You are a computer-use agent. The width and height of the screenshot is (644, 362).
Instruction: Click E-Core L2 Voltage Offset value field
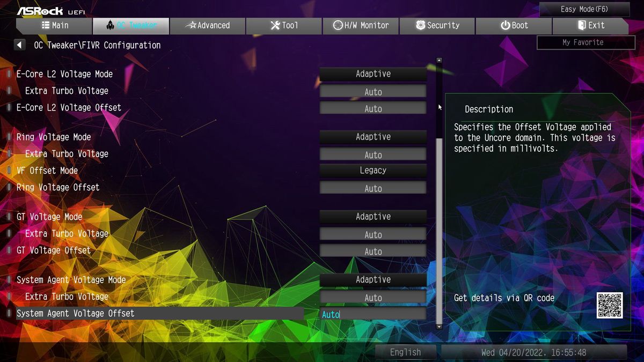pos(373,108)
